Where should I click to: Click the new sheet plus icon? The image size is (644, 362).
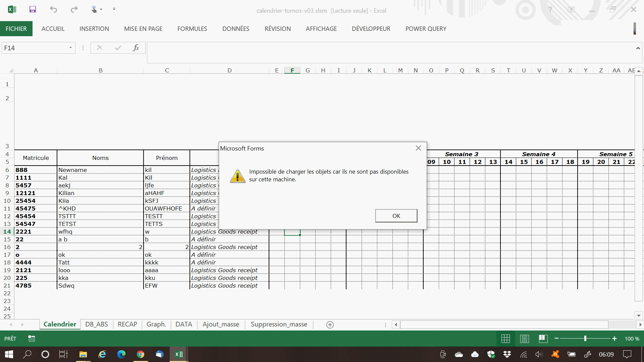coord(330,324)
